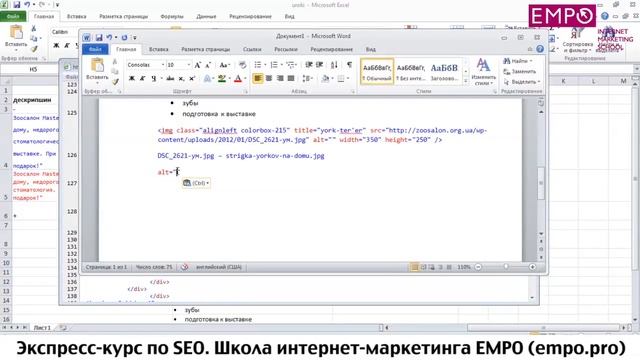Align text right in Word
This screenshot has height=360, width=640.
[280, 78]
